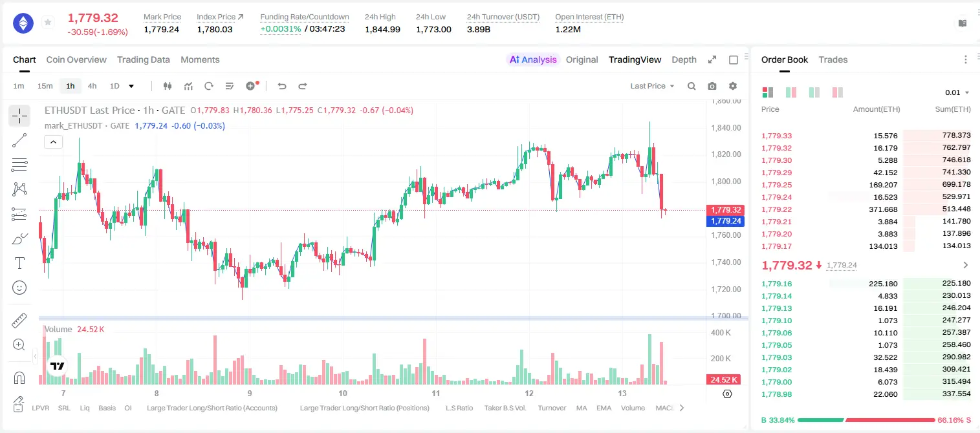The image size is (980, 433).
Task: Collapse the indicator legend chevron
Action: (53, 142)
